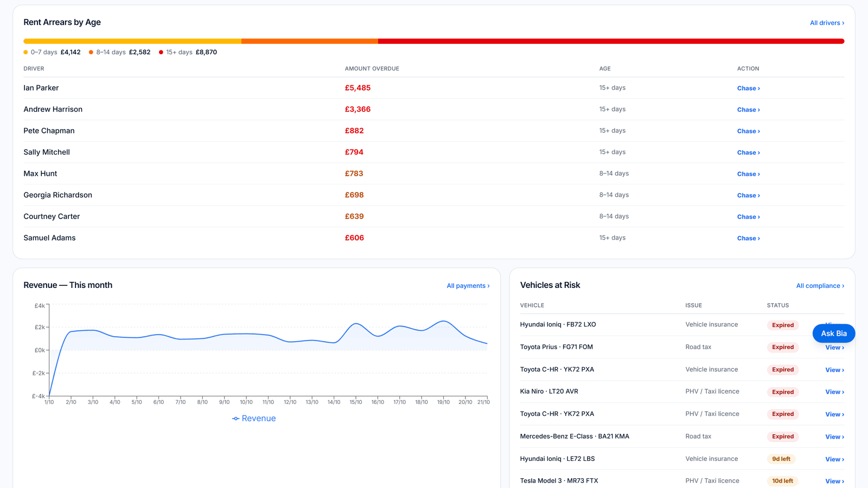Click the ISSUE column header
868x488 pixels.
click(x=693, y=306)
